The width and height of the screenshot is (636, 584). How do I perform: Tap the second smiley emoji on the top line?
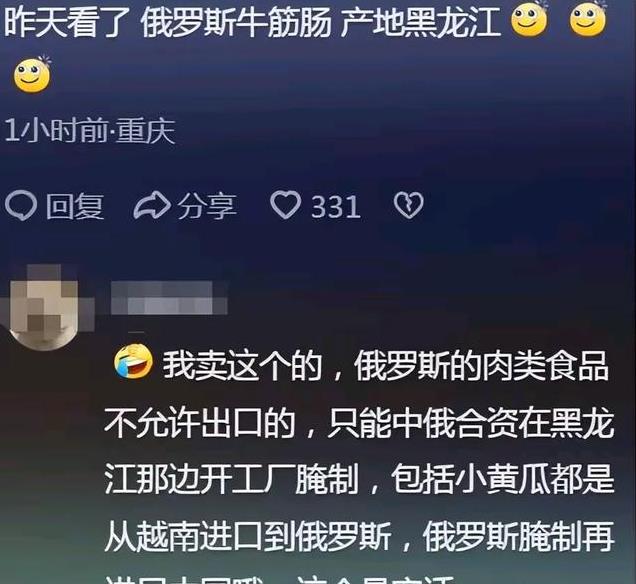pos(588,19)
